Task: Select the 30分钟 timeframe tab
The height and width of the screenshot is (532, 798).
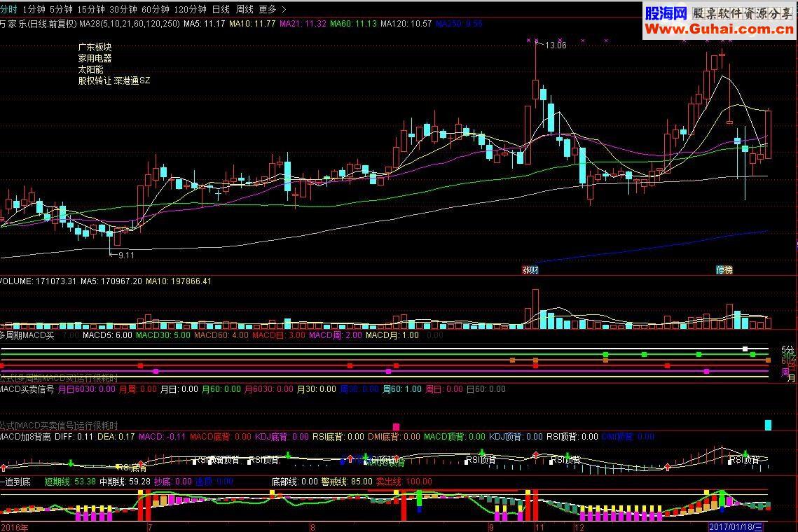Action: (x=123, y=9)
